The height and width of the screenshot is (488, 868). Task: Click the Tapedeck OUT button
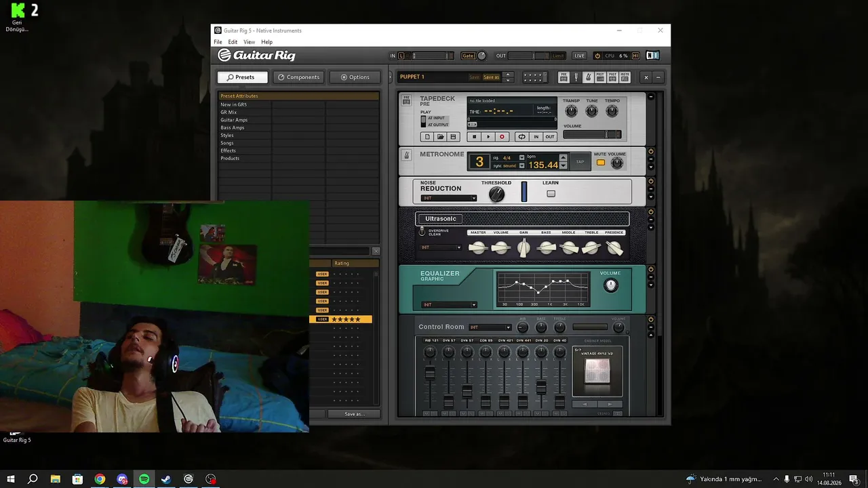click(x=550, y=137)
